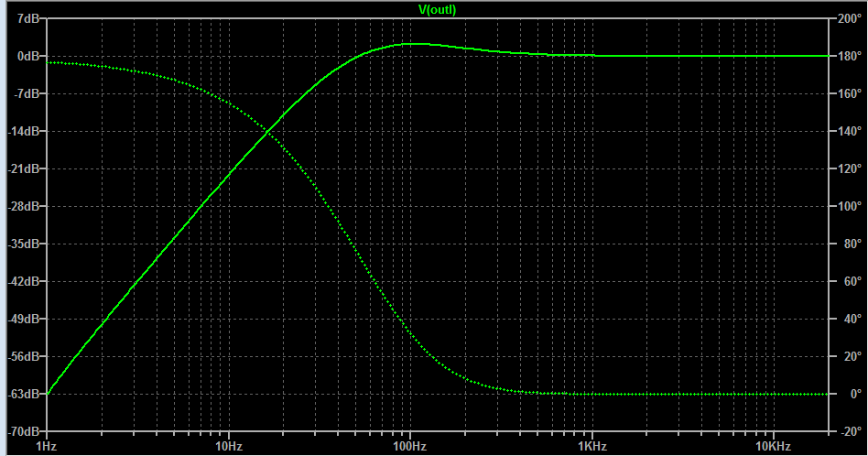Click the -63dB left axis label
This screenshot has height=456, width=868.
[25, 394]
